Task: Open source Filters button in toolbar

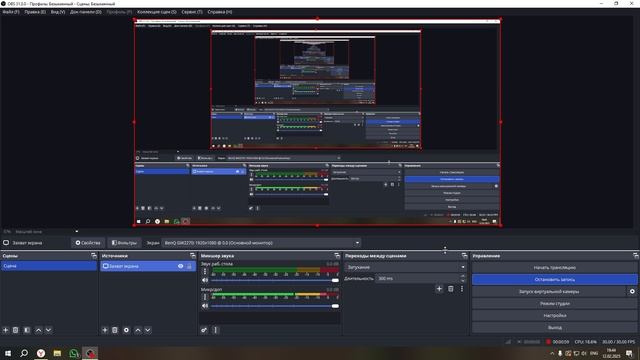Action: tap(124, 243)
